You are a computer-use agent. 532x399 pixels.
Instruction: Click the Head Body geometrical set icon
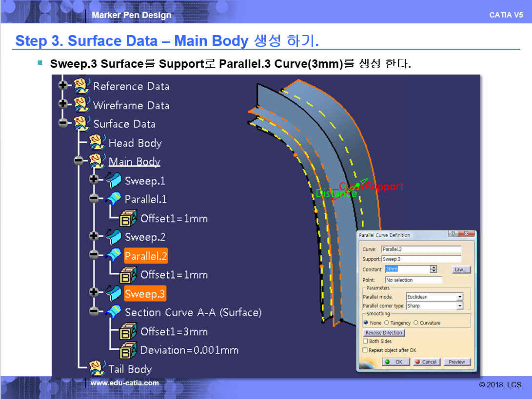pos(98,143)
